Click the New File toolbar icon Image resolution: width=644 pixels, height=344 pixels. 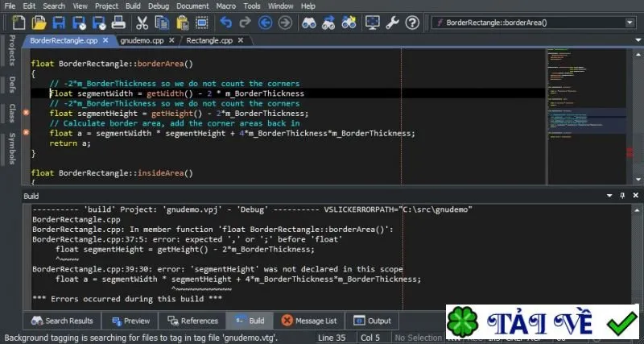click(x=19, y=23)
